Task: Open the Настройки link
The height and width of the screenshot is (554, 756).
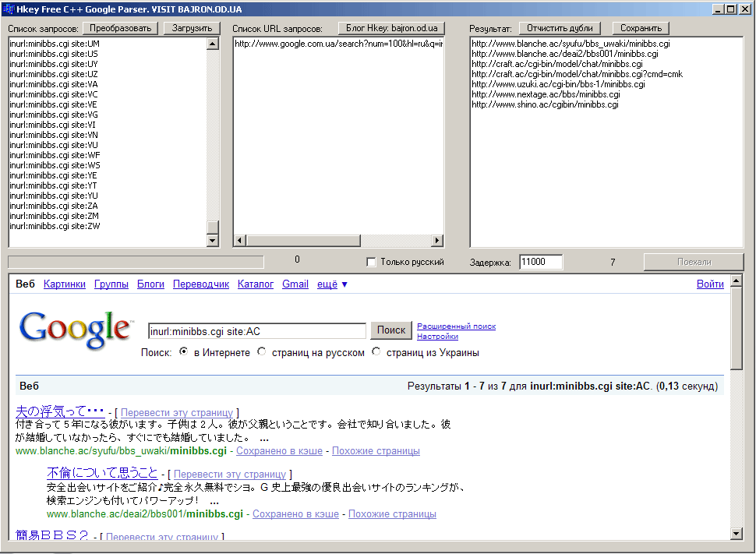Action: [437, 337]
